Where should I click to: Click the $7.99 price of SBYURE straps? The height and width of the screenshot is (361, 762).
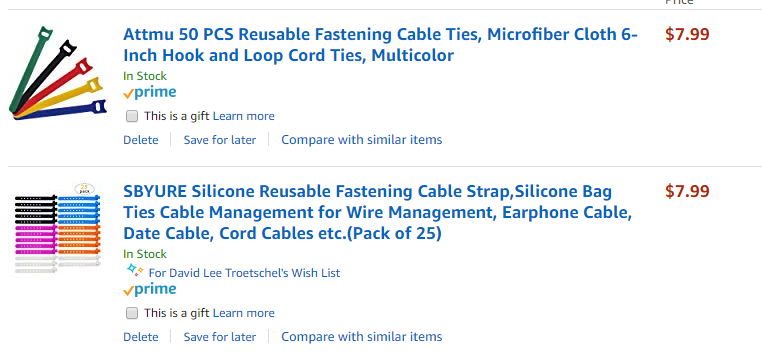[687, 191]
